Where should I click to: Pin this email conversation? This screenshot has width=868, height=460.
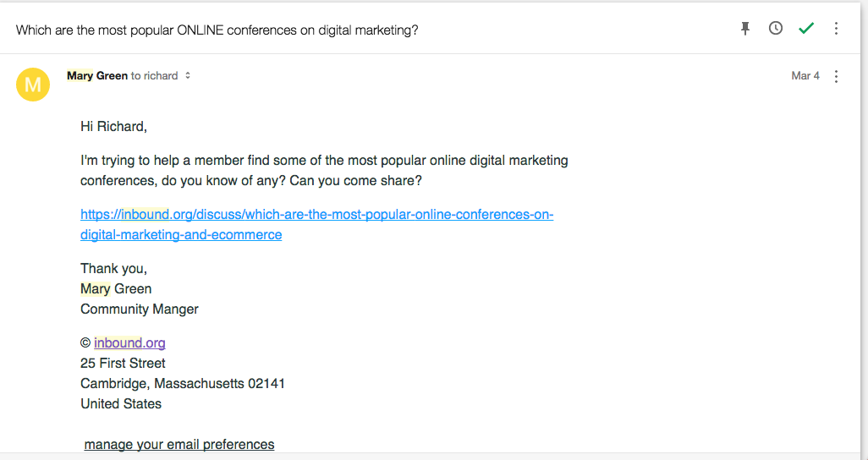click(745, 28)
